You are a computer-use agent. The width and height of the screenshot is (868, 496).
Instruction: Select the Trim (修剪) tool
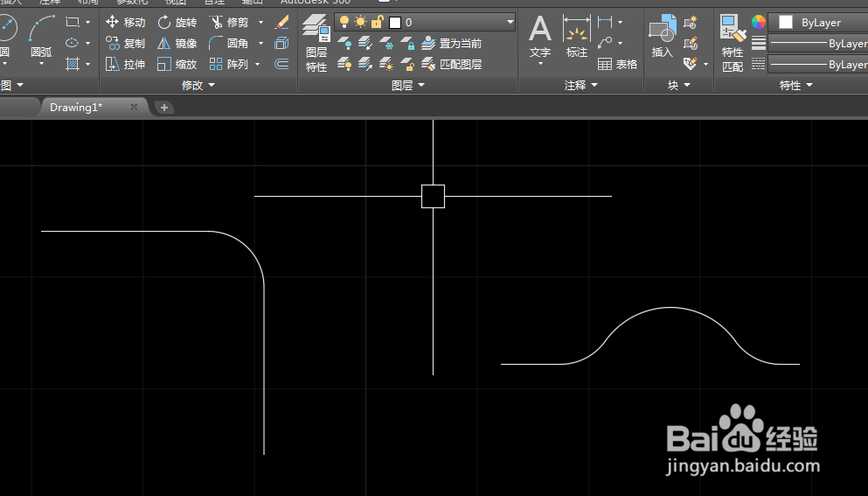tap(229, 22)
